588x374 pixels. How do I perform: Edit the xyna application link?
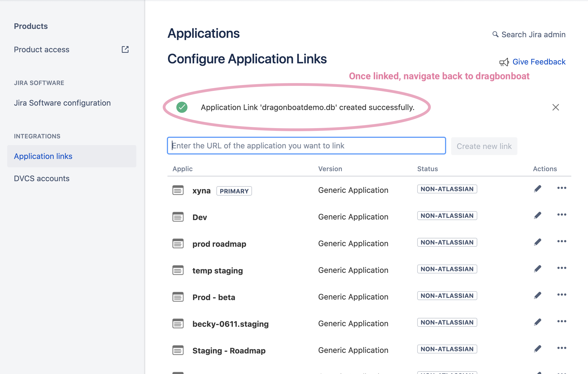(x=538, y=189)
